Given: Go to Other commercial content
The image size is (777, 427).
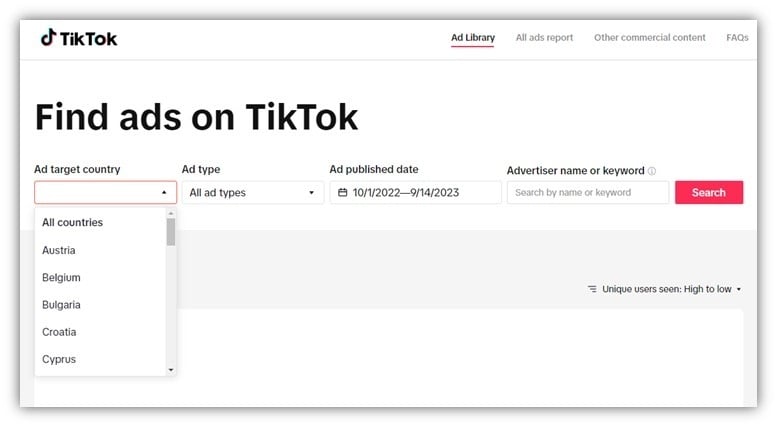Looking at the screenshot, I should tap(650, 38).
